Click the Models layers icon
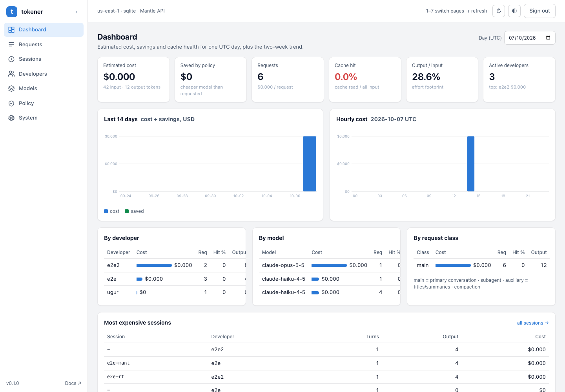The height and width of the screenshot is (392, 565). [x=11, y=89]
